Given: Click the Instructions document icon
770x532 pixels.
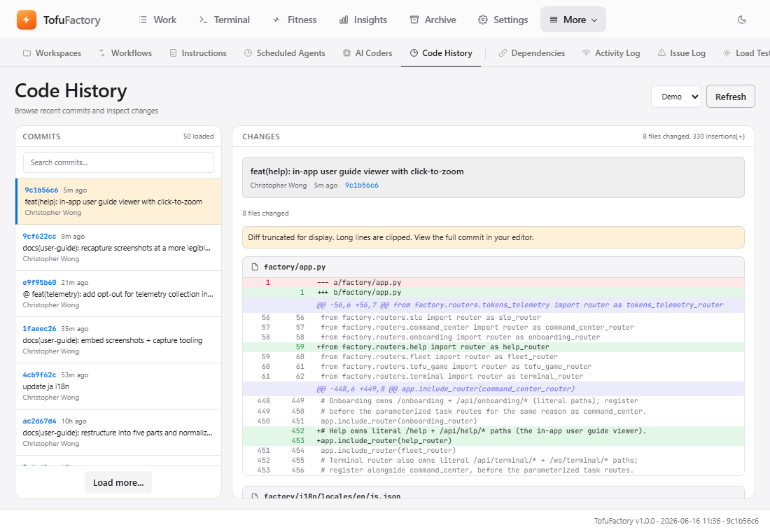Looking at the screenshot, I should point(173,53).
